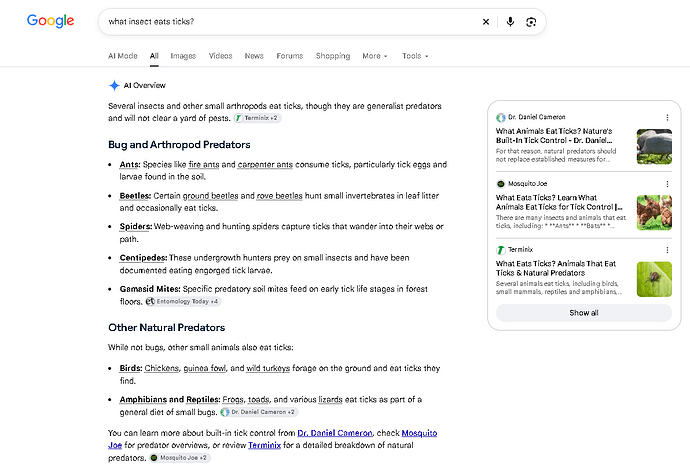
Task: Click Dr. Daniel Cameron site favicon in card
Action: [x=500, y=118]
